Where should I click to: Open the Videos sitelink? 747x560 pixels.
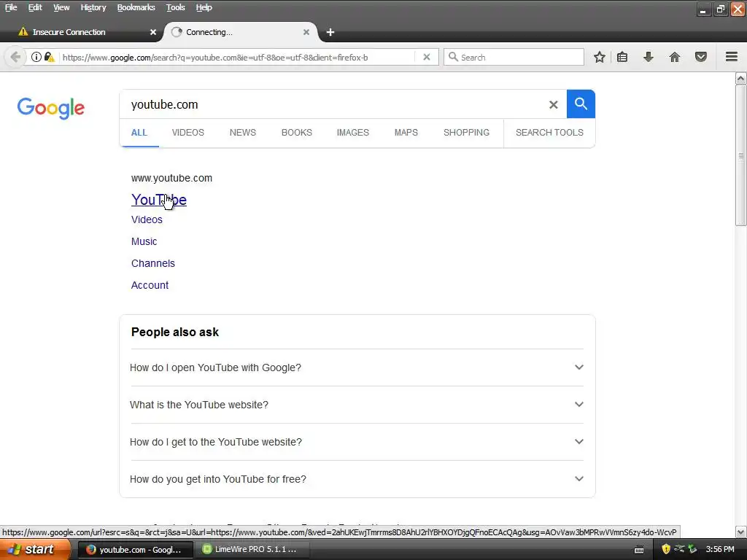pos(147,219)
